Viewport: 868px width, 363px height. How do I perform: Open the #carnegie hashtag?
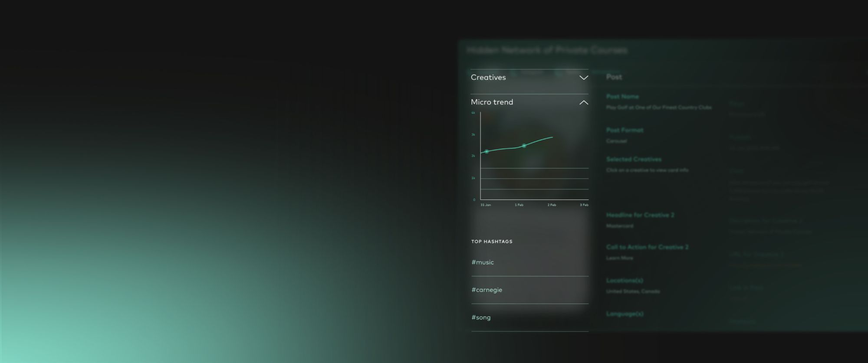487,290
